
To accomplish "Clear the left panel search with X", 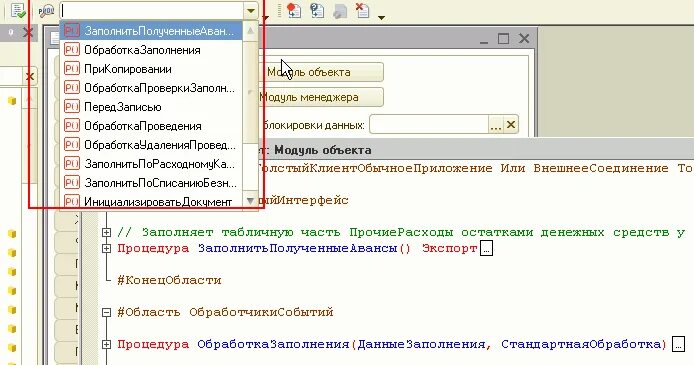I will (x=30, y=77).
